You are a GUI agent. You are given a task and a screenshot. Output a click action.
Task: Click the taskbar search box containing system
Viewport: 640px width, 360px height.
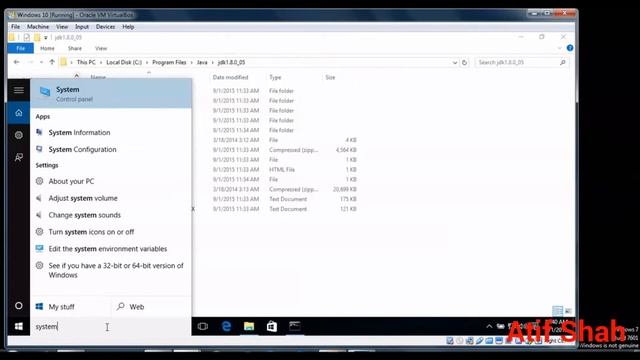111,327
